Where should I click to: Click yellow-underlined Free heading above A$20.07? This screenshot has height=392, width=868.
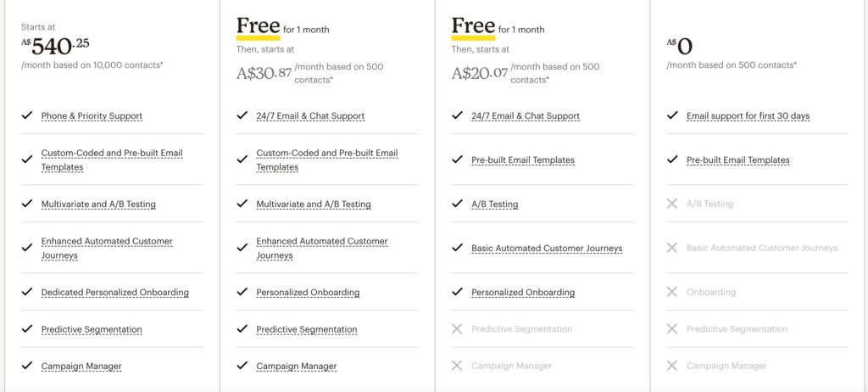click(473, 26)
